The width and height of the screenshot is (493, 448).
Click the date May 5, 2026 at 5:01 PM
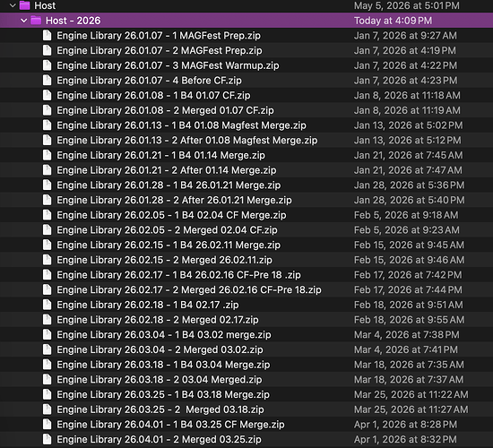tap(407, 5)
